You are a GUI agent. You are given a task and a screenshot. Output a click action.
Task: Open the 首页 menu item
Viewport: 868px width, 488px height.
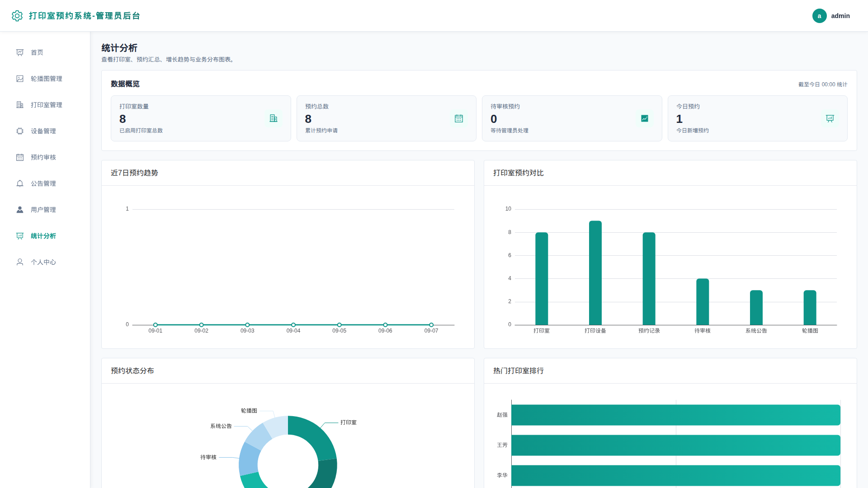coord(45,52)
